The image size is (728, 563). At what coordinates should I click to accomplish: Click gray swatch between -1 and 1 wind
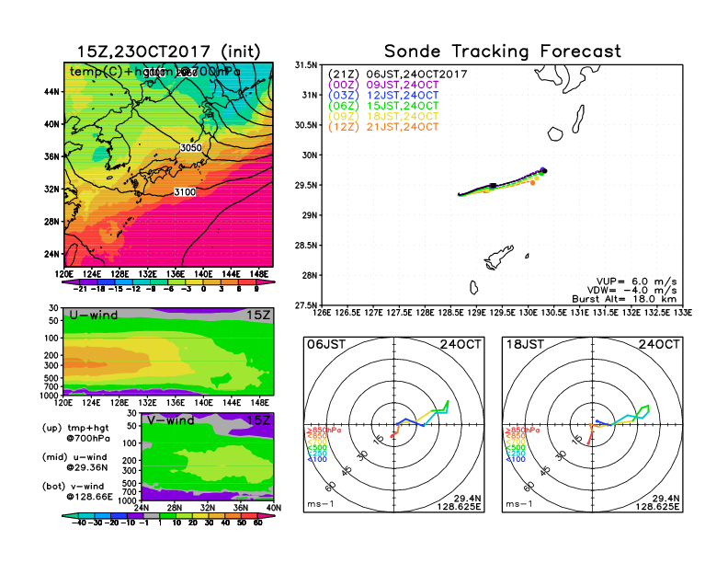coord(151,515)
